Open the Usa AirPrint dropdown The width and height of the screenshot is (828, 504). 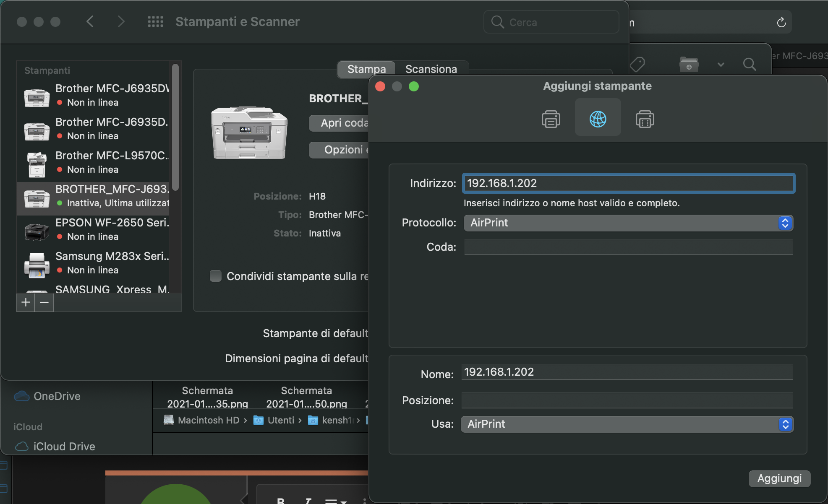(627, 424)
